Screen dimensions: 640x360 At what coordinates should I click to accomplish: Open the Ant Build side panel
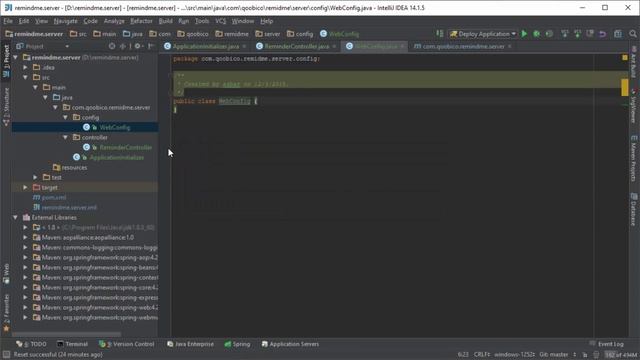click(x=633, y=61)
